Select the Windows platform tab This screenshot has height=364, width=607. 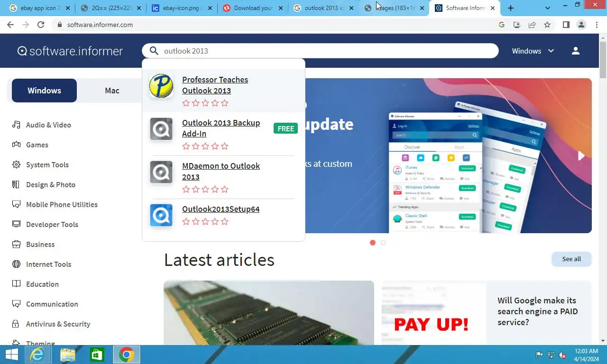44,91
